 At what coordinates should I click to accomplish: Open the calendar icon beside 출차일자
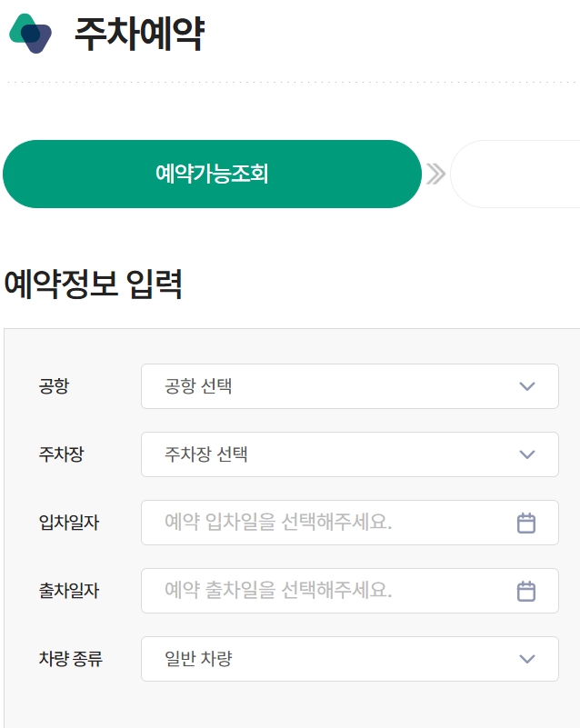point(528,591)
